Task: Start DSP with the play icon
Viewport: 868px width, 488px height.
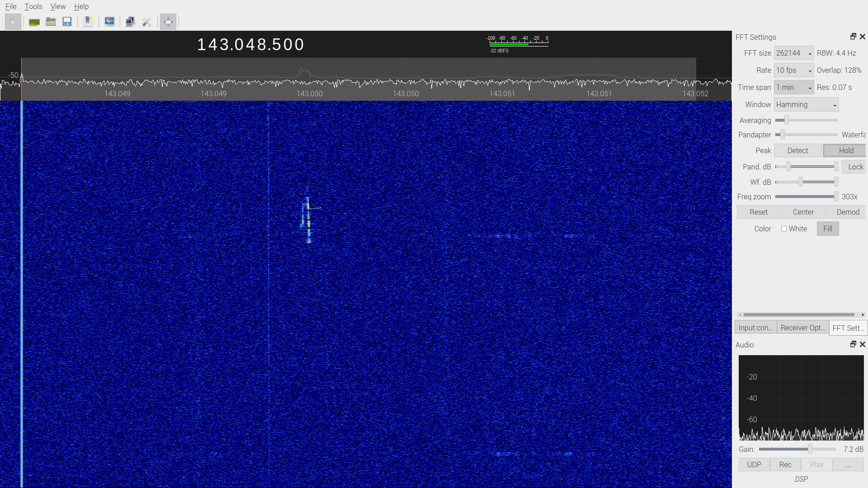Action: (13, 21)
